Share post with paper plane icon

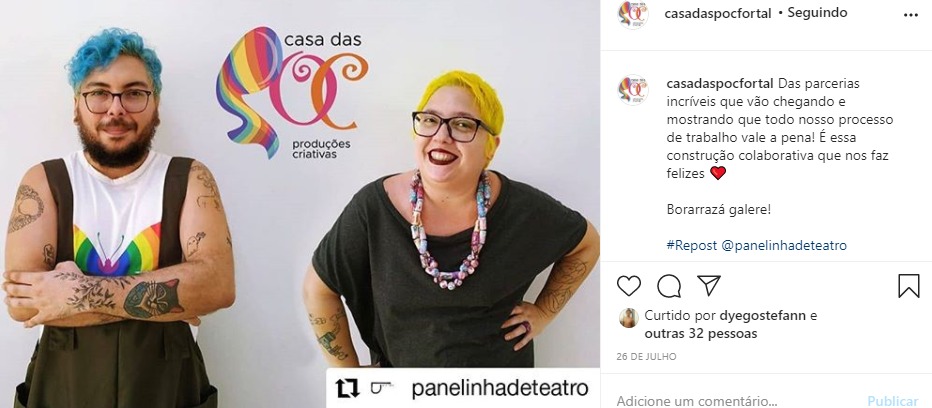[x=709, y=285]
